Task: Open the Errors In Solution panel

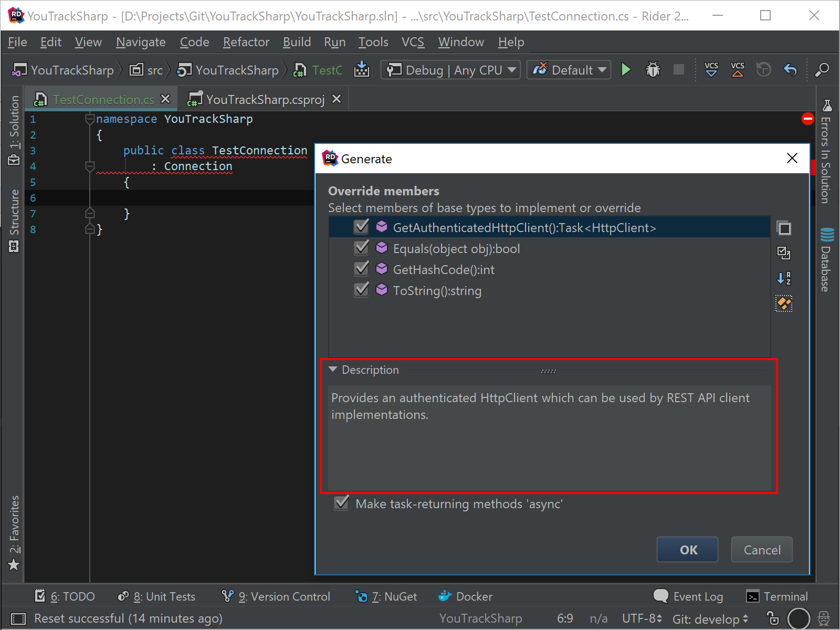Action: (x=826, y=152)
